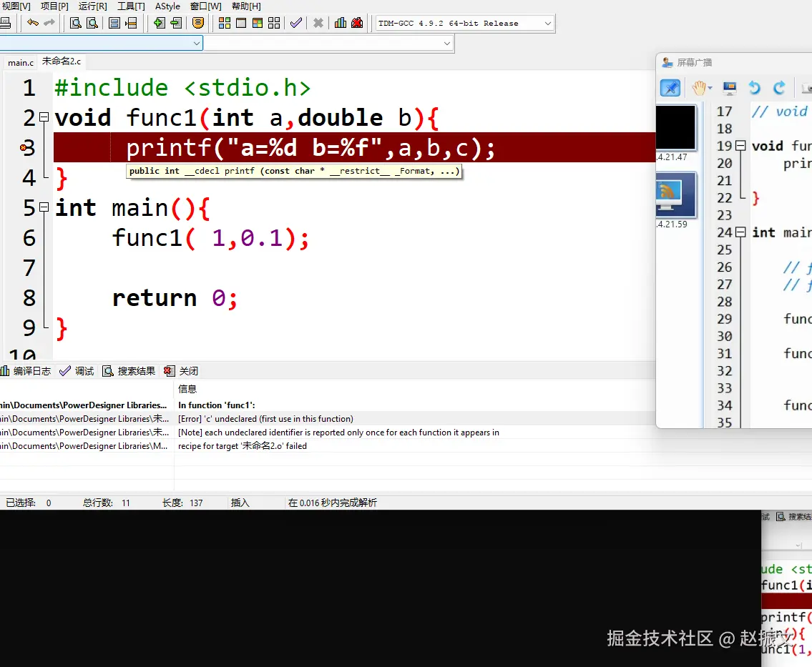
Task: Select the hand tool in broadcast window
Action: pyautogui.click(x=698, y=88)
